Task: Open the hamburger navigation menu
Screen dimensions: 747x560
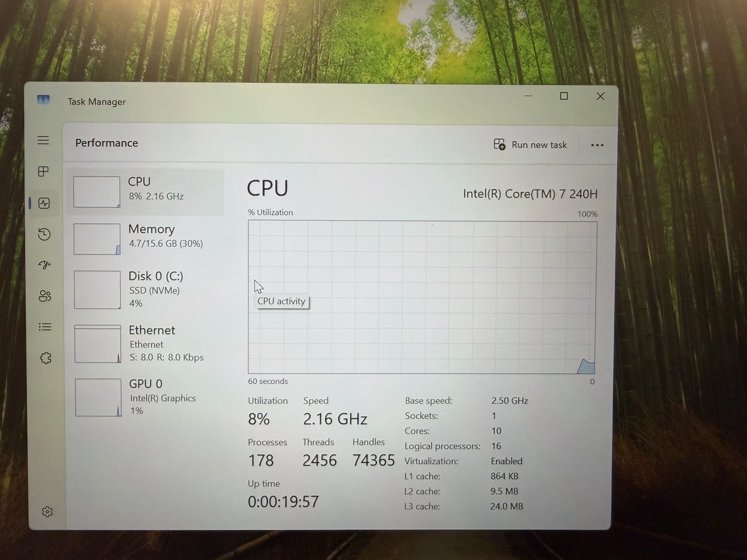Action: [43, 140]
